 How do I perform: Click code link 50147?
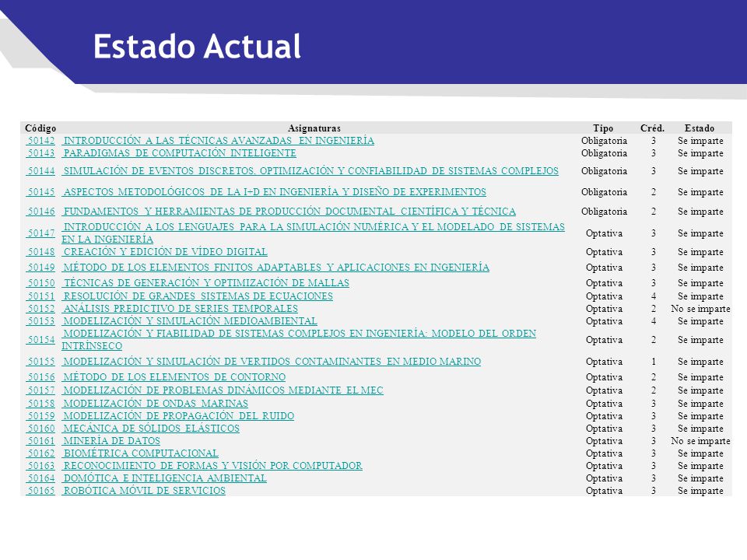click(40, 233)
